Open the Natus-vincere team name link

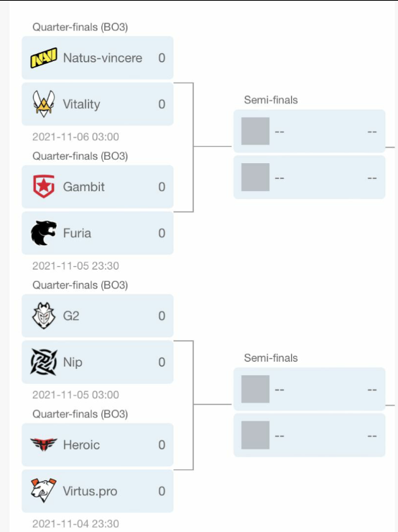click(x=103, y=58)
